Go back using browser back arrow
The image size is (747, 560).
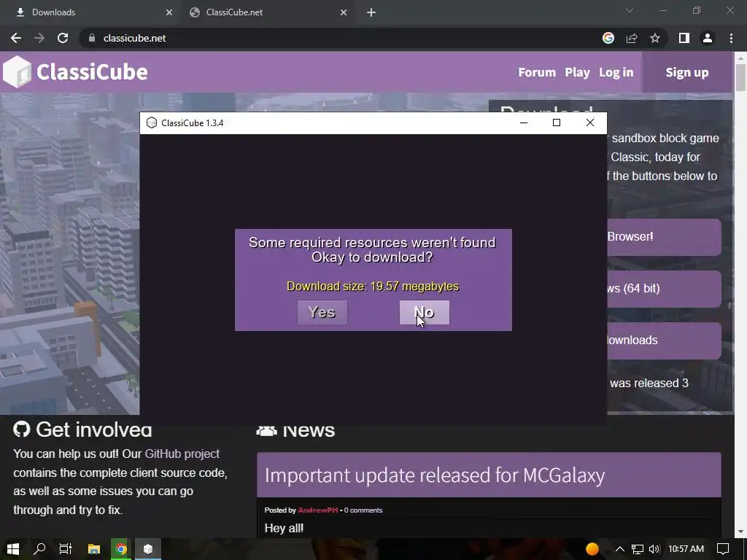point(16,38)
